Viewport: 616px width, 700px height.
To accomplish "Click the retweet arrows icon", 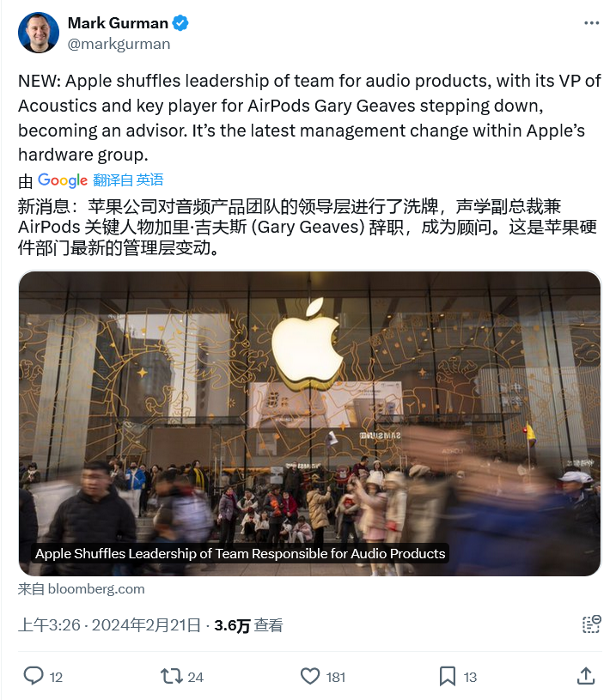I will (x=172, y=676).
